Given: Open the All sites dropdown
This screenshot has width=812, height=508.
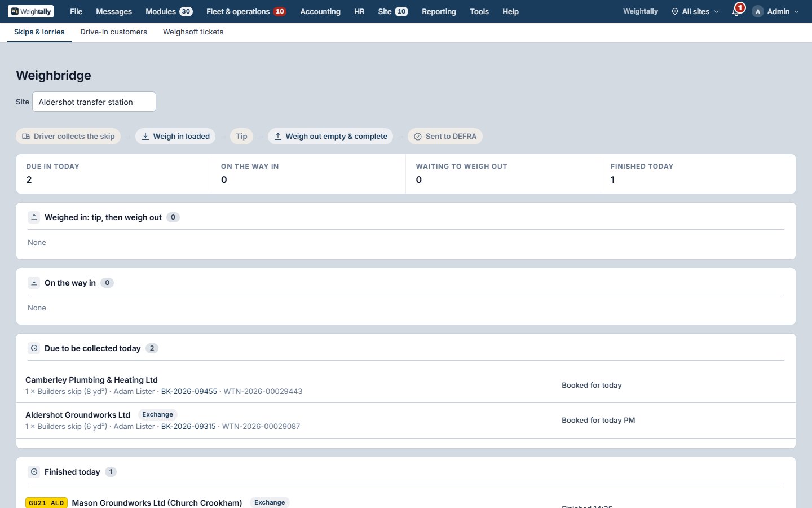Looking at the screenshot, I should tap(695, 11).
